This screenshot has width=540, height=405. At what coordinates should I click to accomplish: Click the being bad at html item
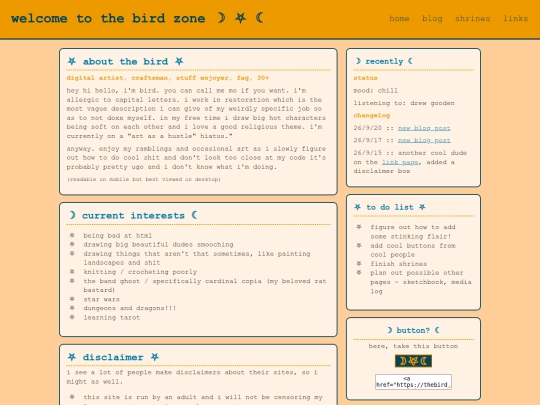(x=117, y=236)
